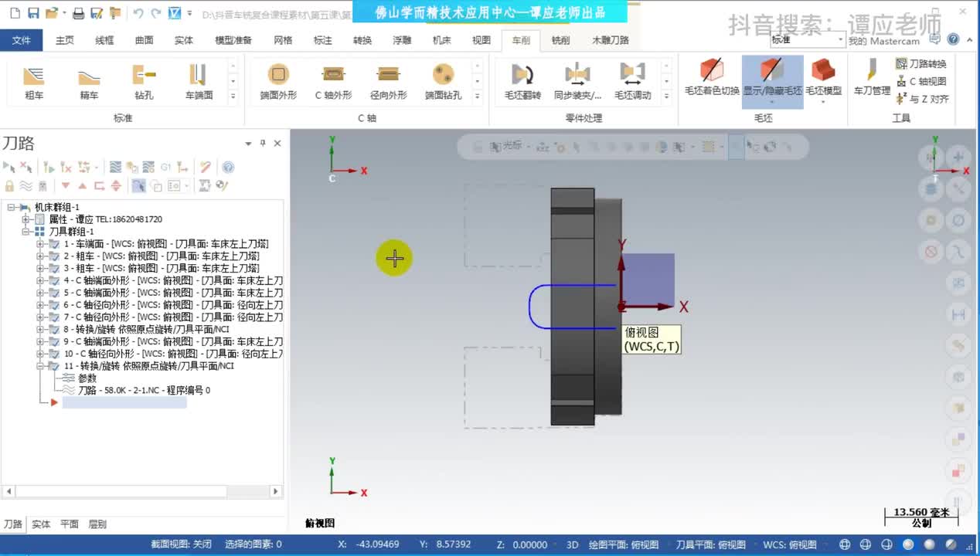Switch to the 铣削 ribbon tab

point(561,40)
